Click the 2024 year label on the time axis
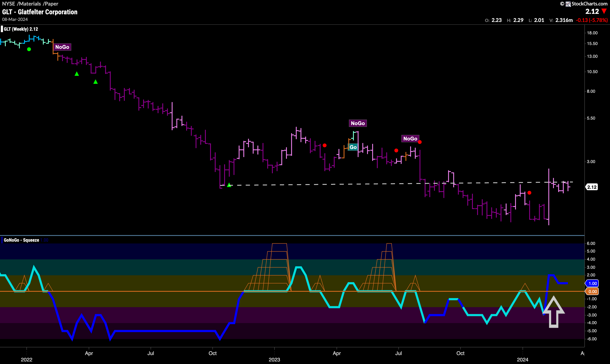This screenshot has width=610, height=364. point(522,360)
